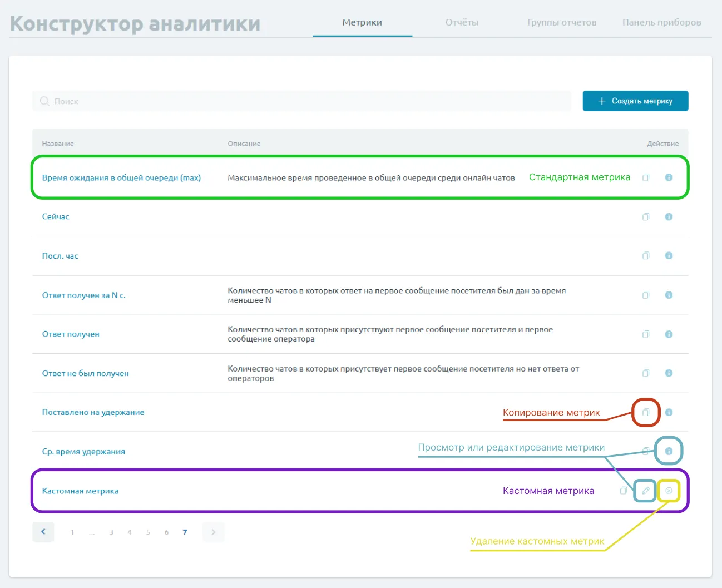Click in the 'Поиск' search field
This screenshot has width=722, height=588.
[300, 101]
